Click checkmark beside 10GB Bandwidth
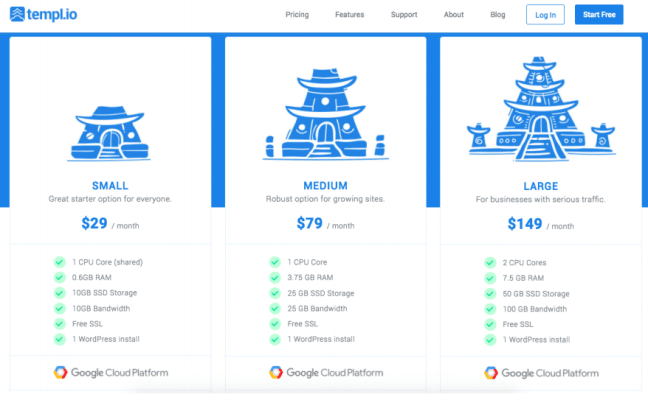This screenshot has height=400, width=648. click(60, 308)
